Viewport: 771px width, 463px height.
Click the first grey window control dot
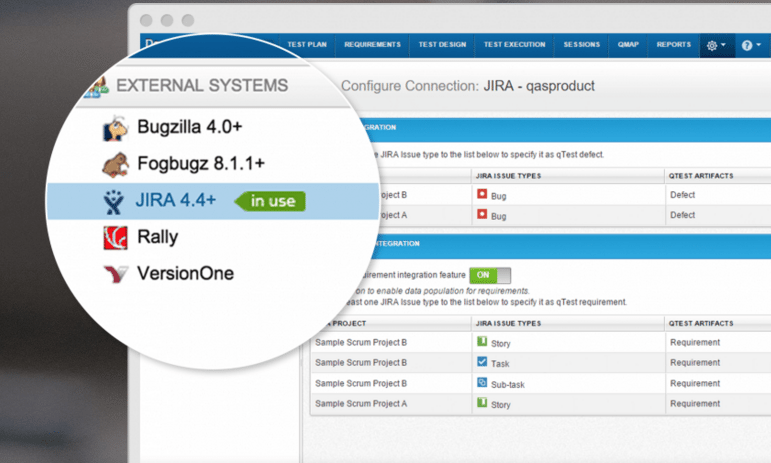146,20
